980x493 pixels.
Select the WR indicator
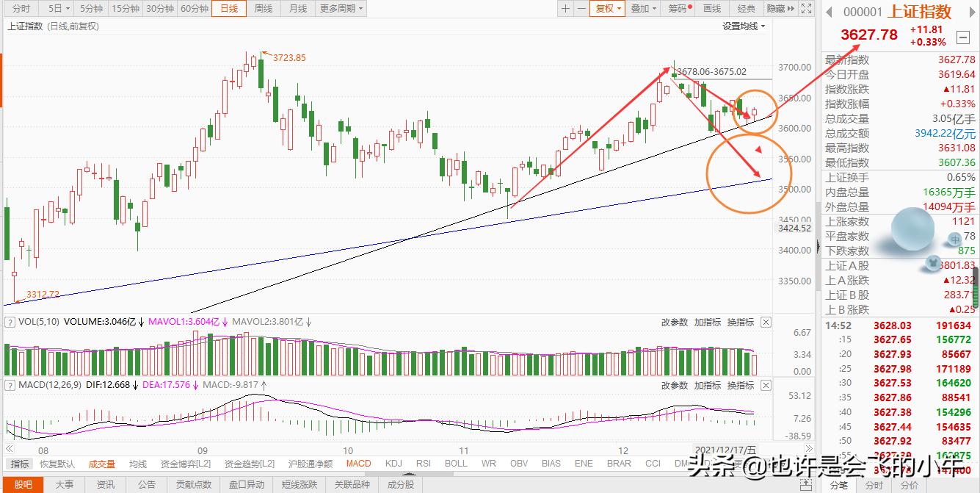pyautogui.click(x=488, y=464)
